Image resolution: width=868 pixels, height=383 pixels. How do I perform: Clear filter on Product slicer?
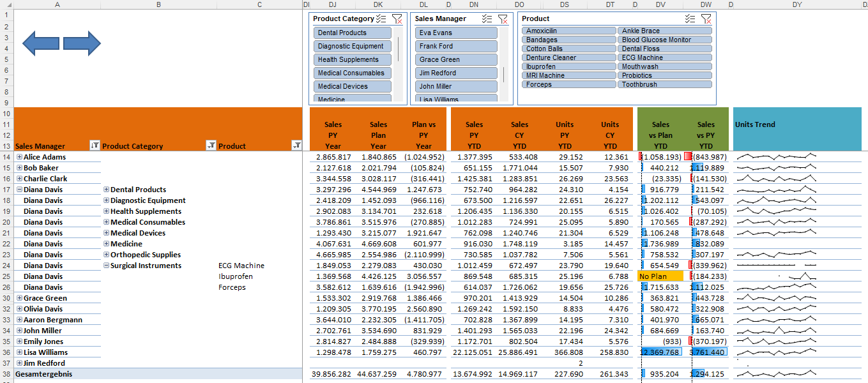click(x=706, y=19)
